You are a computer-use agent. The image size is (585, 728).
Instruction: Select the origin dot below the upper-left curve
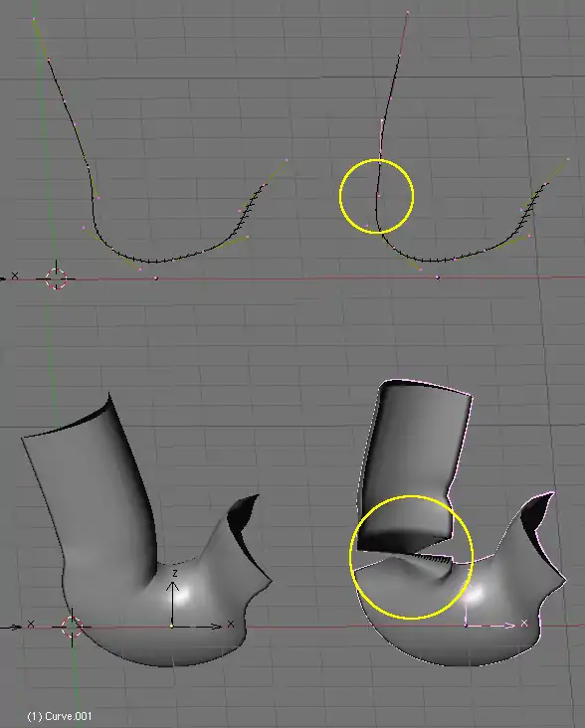pos(156,278)
